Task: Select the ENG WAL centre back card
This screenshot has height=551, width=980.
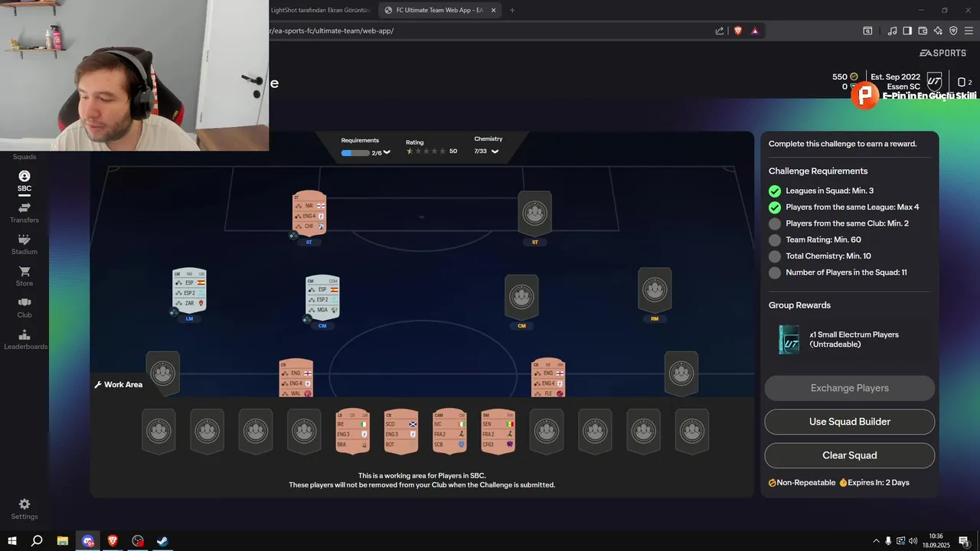Action: (x=296, y=378)
